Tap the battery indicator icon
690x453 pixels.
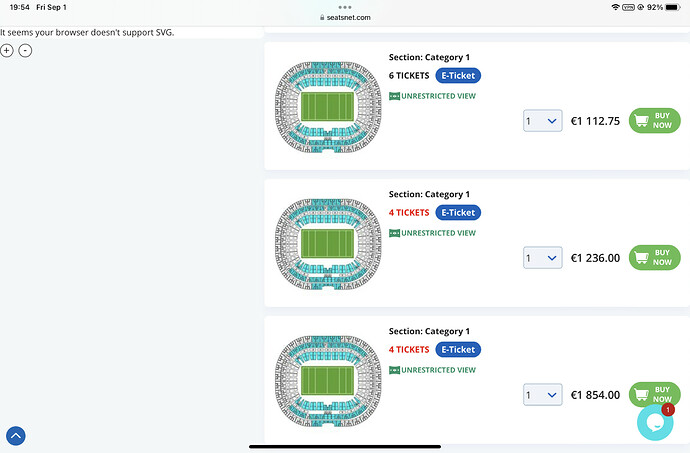(673, 7)
